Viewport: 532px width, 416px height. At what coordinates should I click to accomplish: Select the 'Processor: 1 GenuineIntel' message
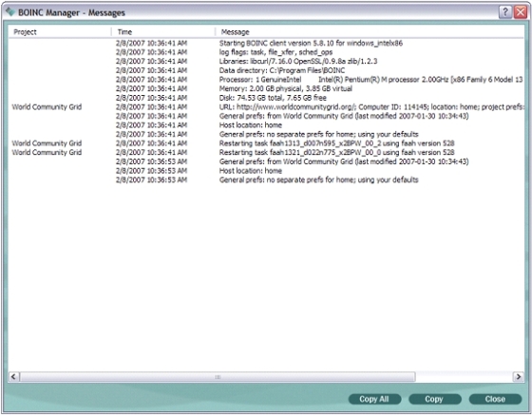pyautogui.click(x=370, y=80)
